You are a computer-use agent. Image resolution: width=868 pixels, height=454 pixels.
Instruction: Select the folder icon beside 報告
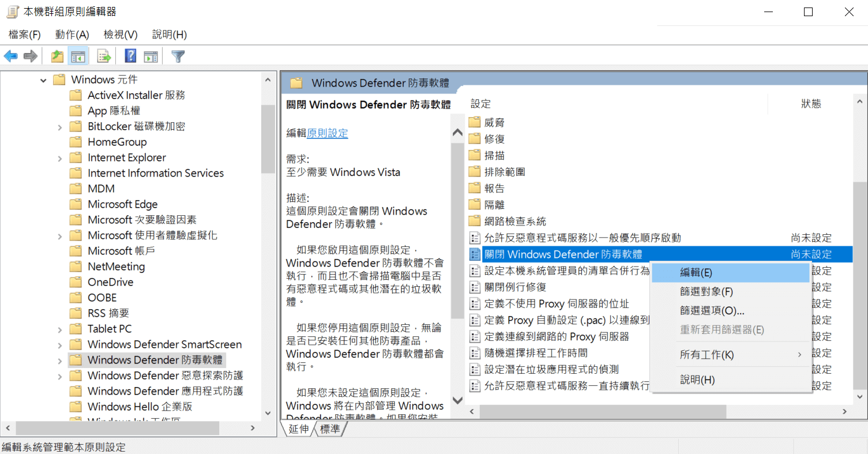[475, 188]
